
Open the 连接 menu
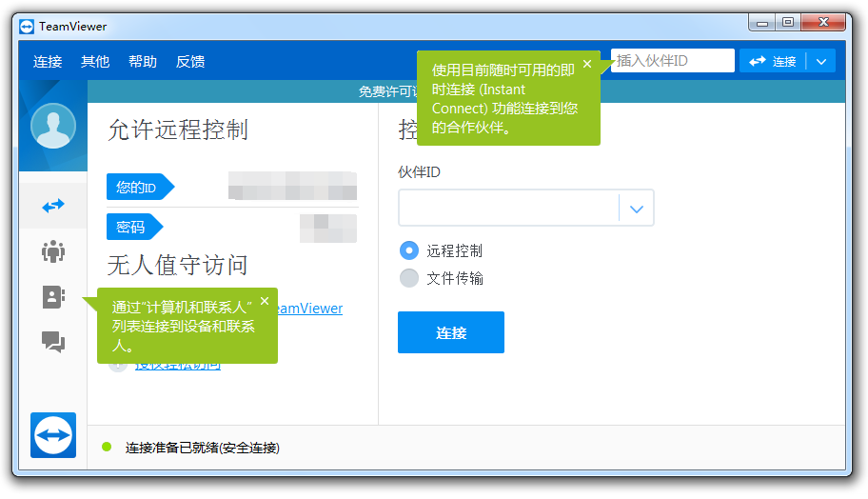[48, 62]
